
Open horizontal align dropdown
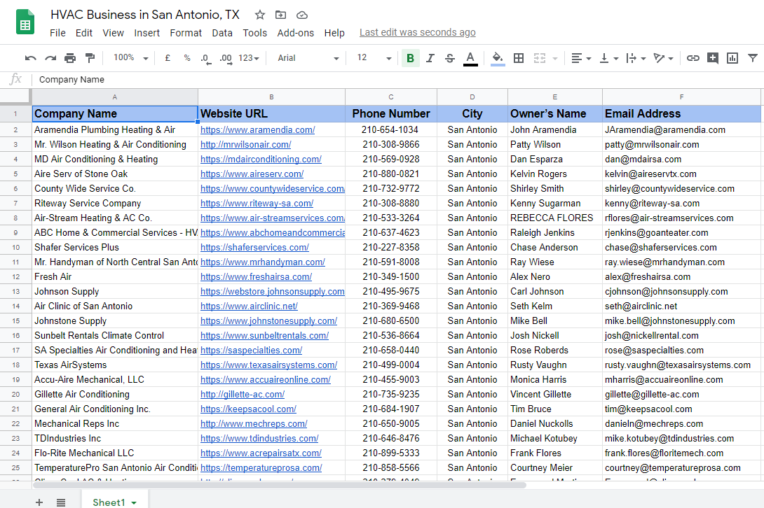click(x=581, y=58)
